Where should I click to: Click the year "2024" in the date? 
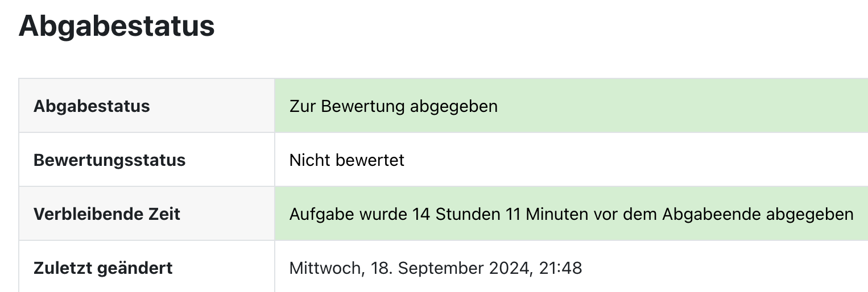(511, 268)
